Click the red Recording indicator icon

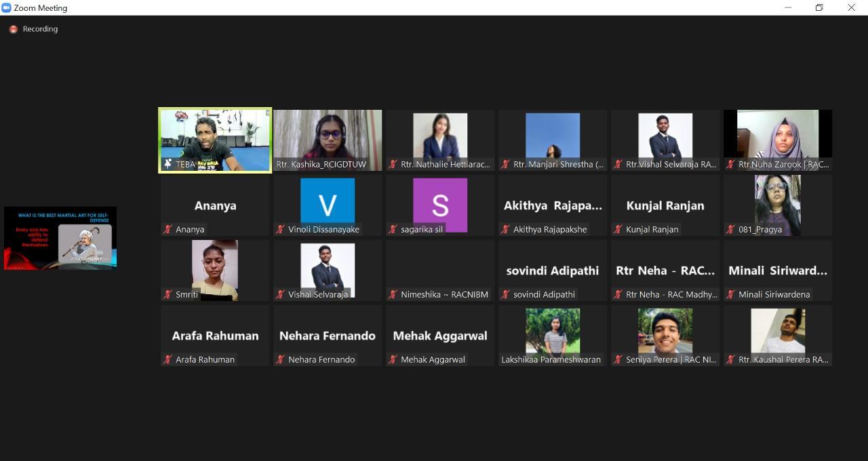(x=13, y=29)
